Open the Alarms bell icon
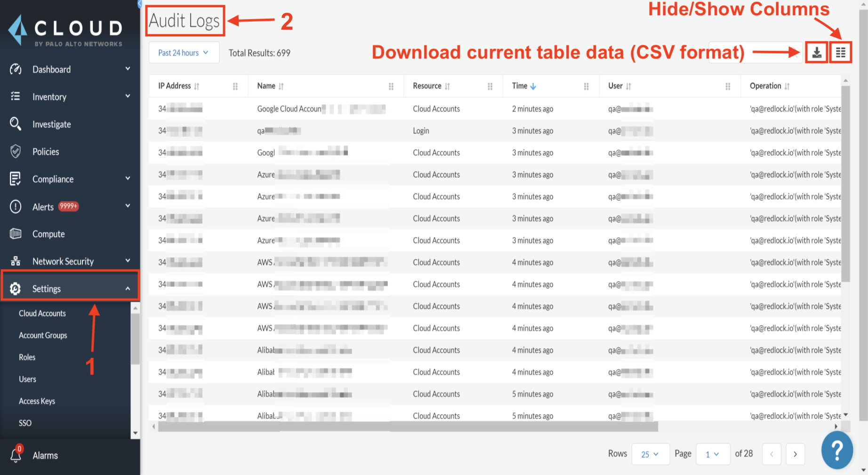The image size is (868, 475). 16,455
